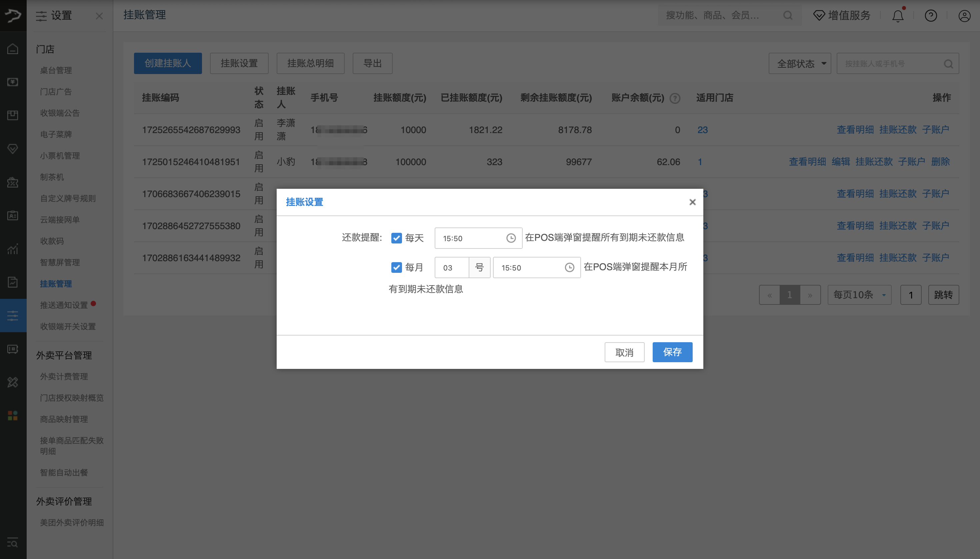Image resolution: width=980 pixels, height=559 pixels.
Task: Click the 按挂账人或手机号 search field
Action: 894,63
